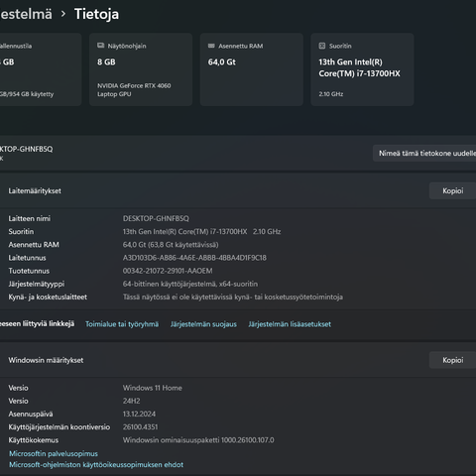Viewport: 476px width, 476px height.
Task: Click the Asennettu RAM 64,0 Gt card
Action: tap(252, 69)
